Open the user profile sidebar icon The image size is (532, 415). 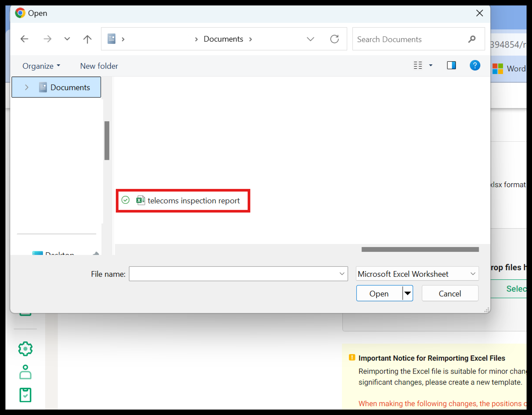25,372
